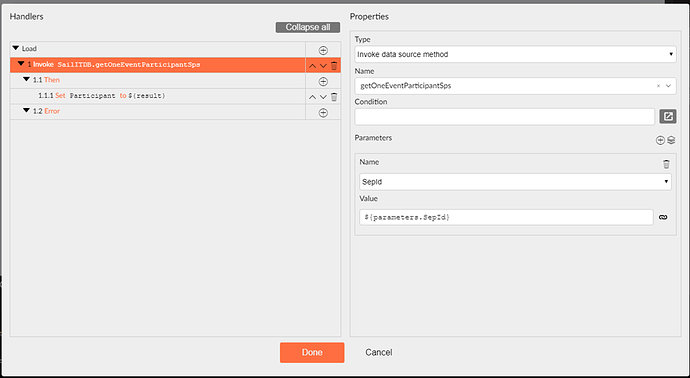Add a handler to the Load row

point(323,50)
